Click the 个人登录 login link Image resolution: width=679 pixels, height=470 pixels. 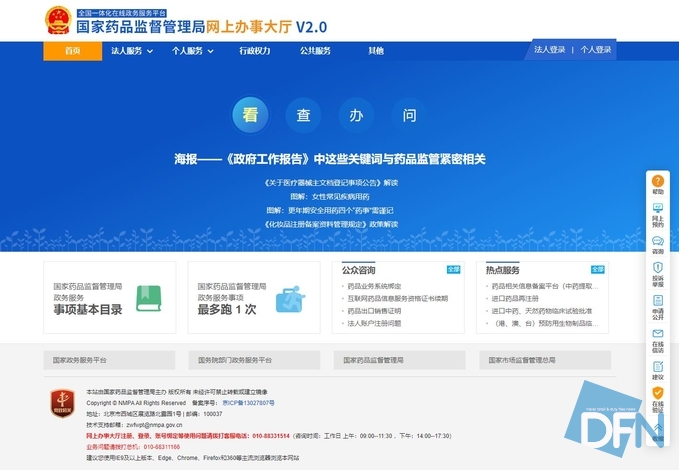pos(596,50)
